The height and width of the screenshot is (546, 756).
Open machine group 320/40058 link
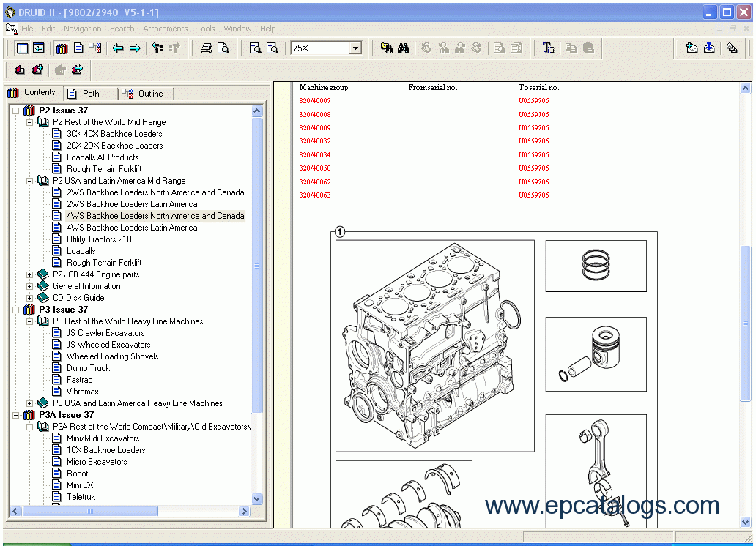[x=315, y=168]
